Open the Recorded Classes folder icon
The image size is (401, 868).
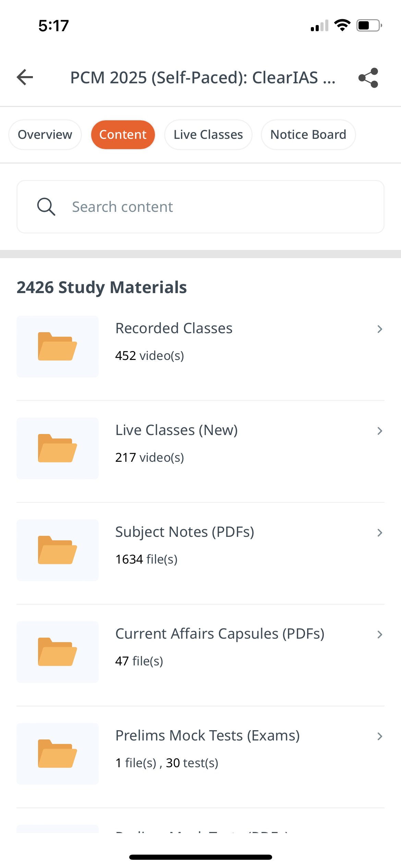pos(58,347)
